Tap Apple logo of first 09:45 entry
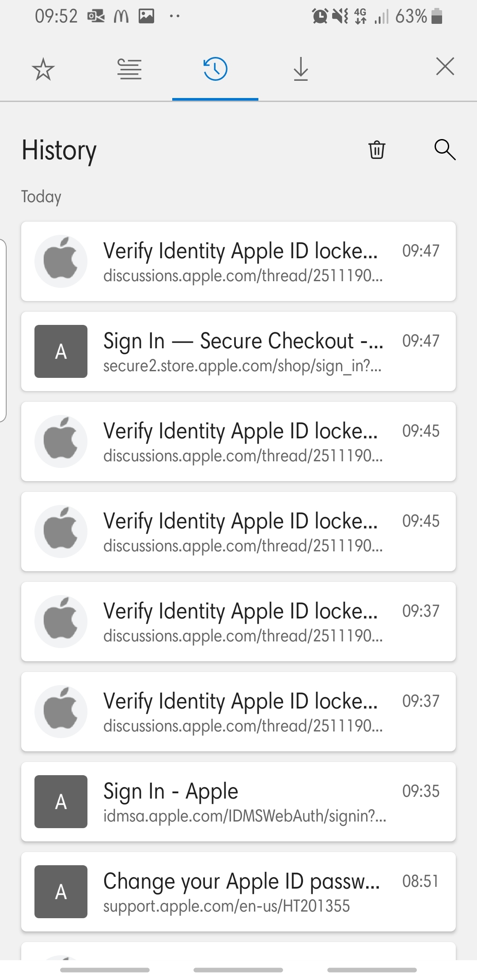This screenshot has height=980, width=477. tap(61, 441)
